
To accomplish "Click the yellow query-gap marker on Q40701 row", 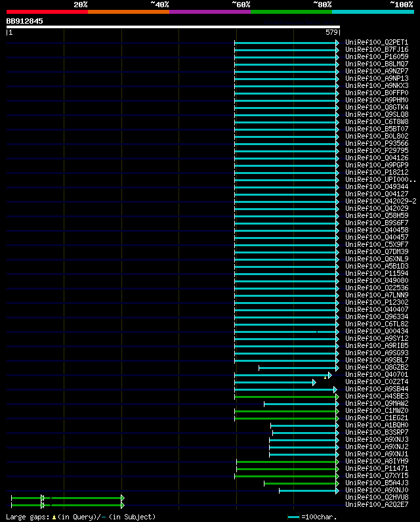I will pyautogui.click(x=325, y=377).
